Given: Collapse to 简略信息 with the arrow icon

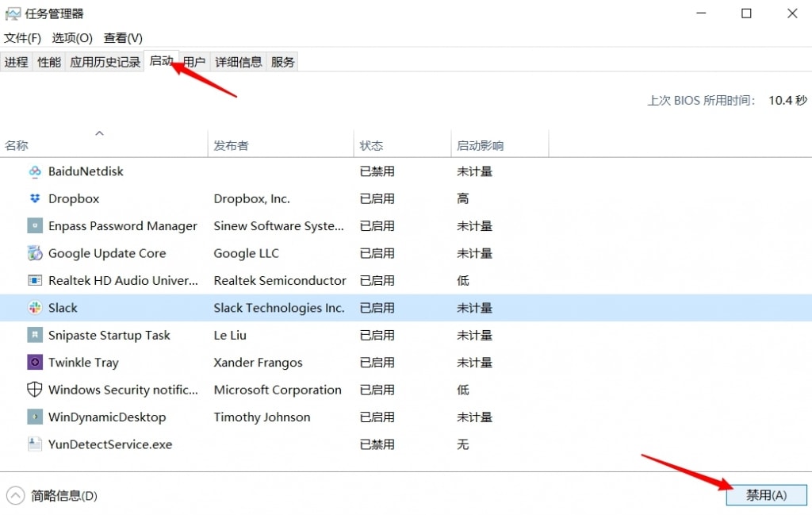Looking at the screenshot, I should click(x=16, y=496).
